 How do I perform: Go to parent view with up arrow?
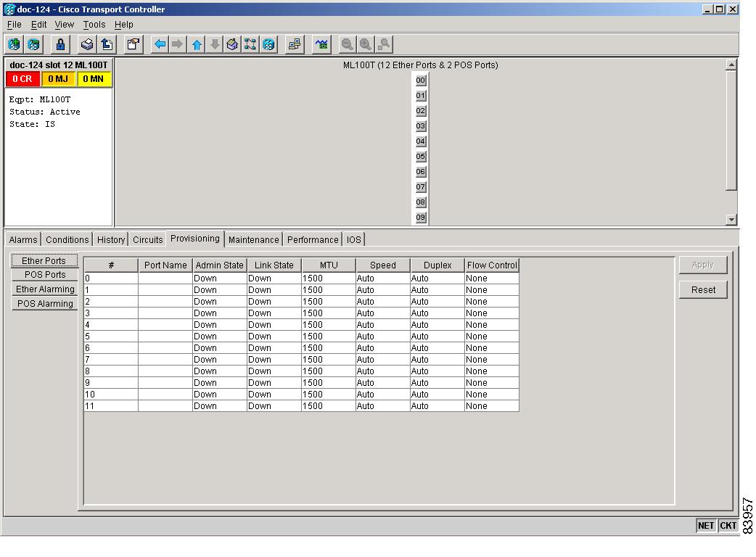click(196, 45)
